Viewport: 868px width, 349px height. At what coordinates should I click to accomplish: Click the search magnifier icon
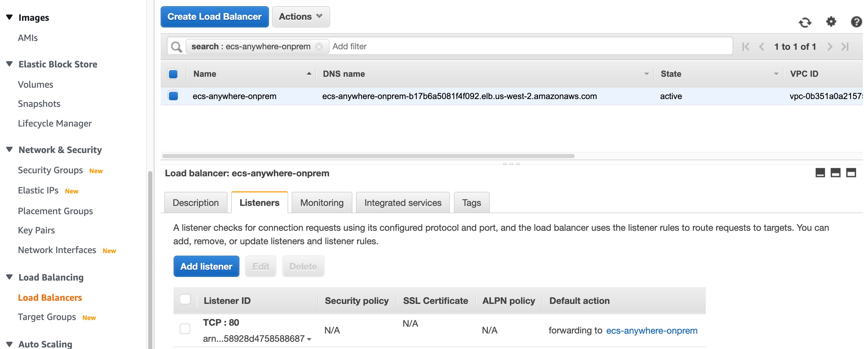pyautogui.click(x=176, y=46)
